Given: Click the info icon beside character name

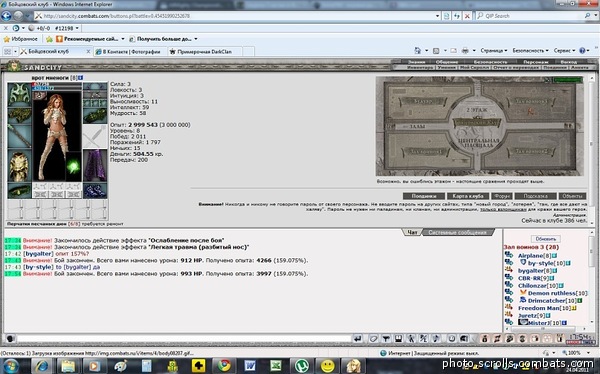Looking at the screenshot, I should tap(80, 78).
